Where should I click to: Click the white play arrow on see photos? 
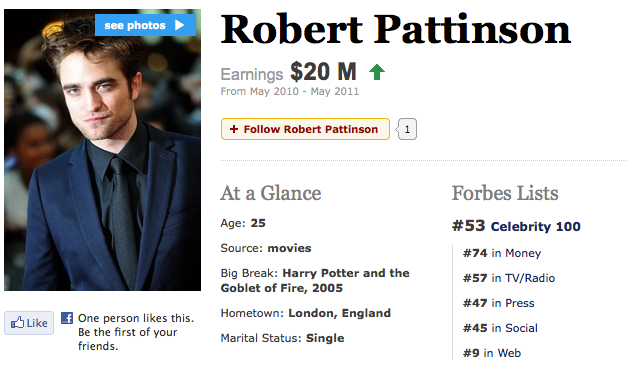tap(179, 25)
